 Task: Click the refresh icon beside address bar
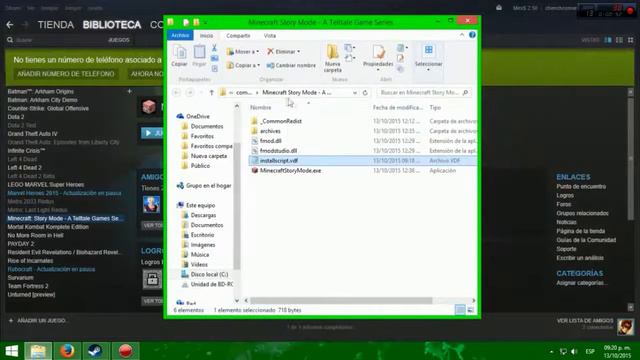pyautogui.click(x=365, y=93)
